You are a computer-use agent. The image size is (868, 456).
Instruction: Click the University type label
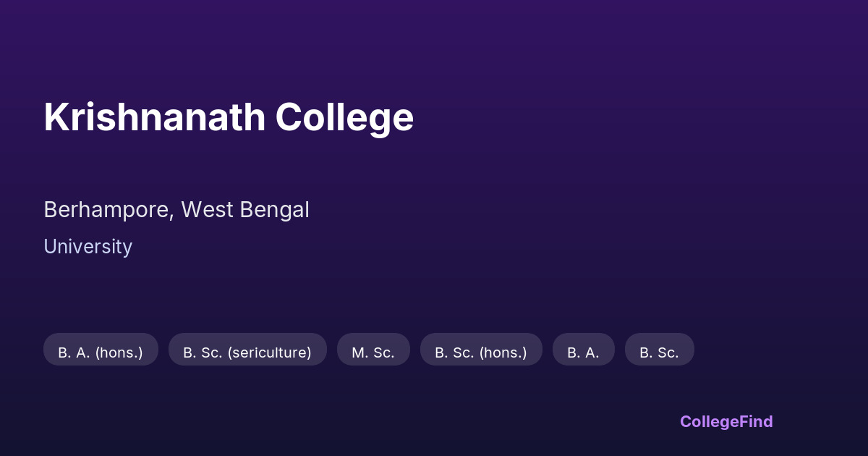88,247
